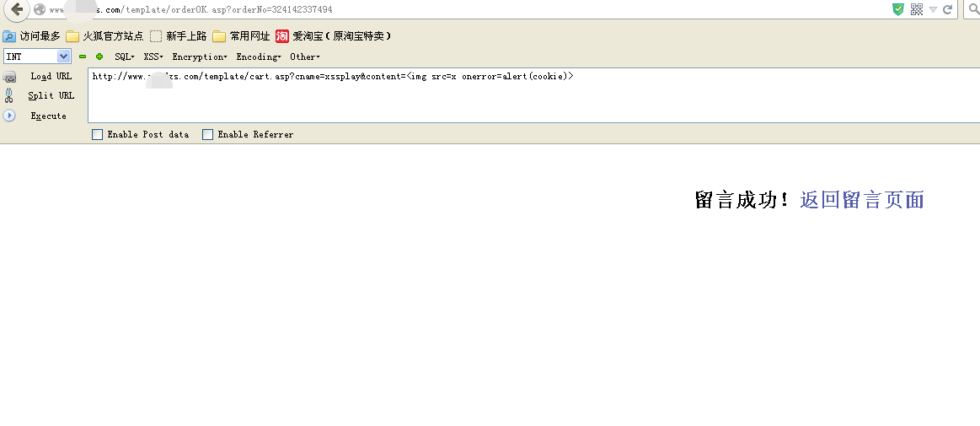The height and width of the screenshot is (426, 980).
Task: Click the Load URL icon
Action: pos(9,77)
